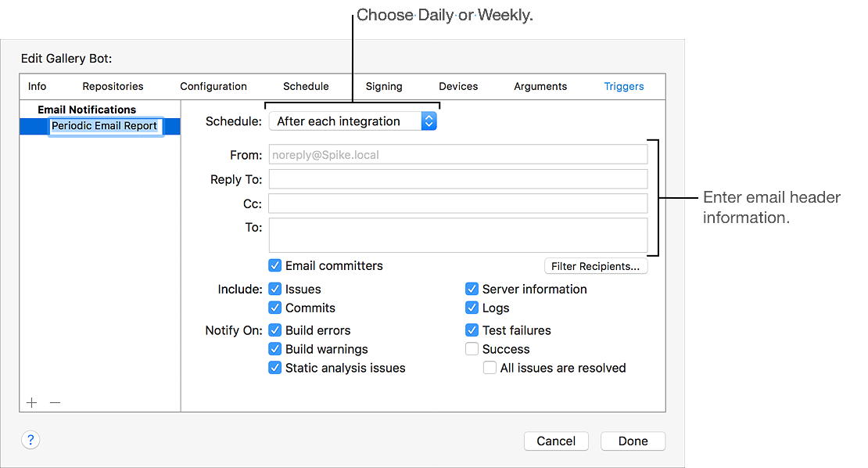Image resolution: width=868 pixels, height=468 pixels.
Task: Open help with the question mark button
Action: click(x=30, y=441)
